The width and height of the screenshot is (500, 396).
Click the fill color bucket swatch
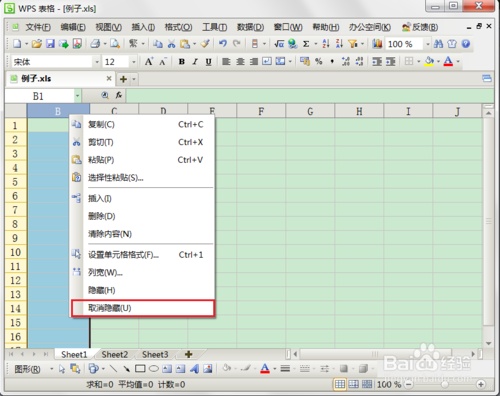point(430,61)
